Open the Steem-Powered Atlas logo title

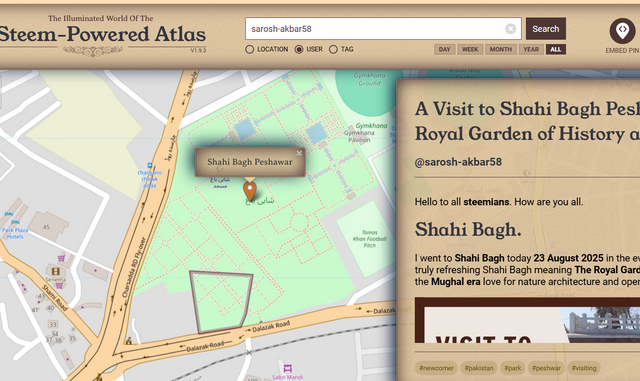[x=102, y=34]
